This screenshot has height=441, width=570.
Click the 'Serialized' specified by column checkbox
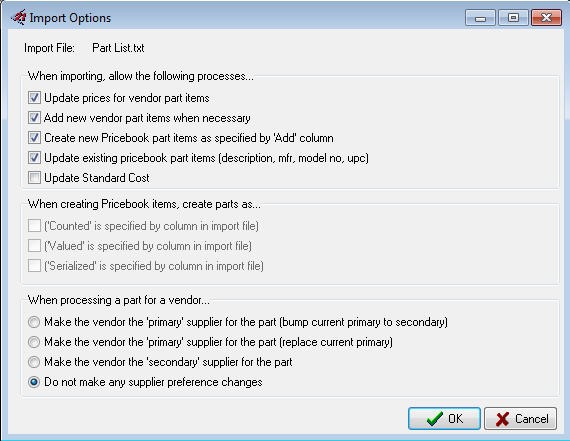click(34, 266)
